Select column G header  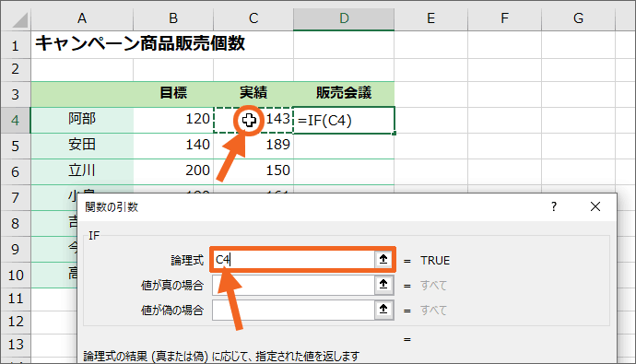tap(579, 18)
